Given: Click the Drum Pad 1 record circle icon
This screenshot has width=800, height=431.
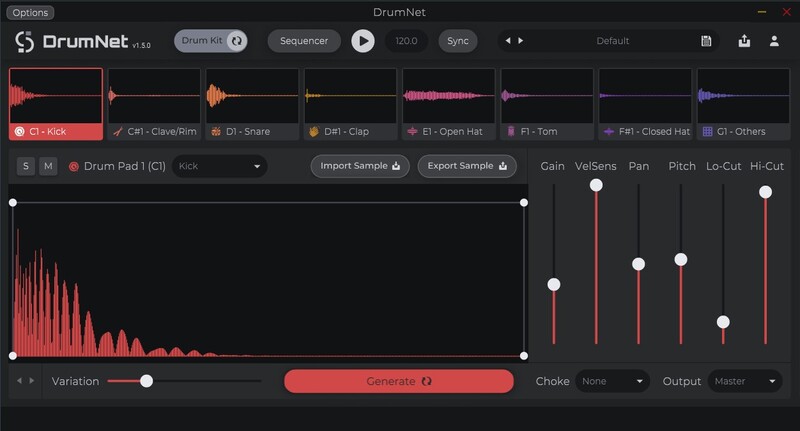Looking at the screenshot, I should pos(73,166).
